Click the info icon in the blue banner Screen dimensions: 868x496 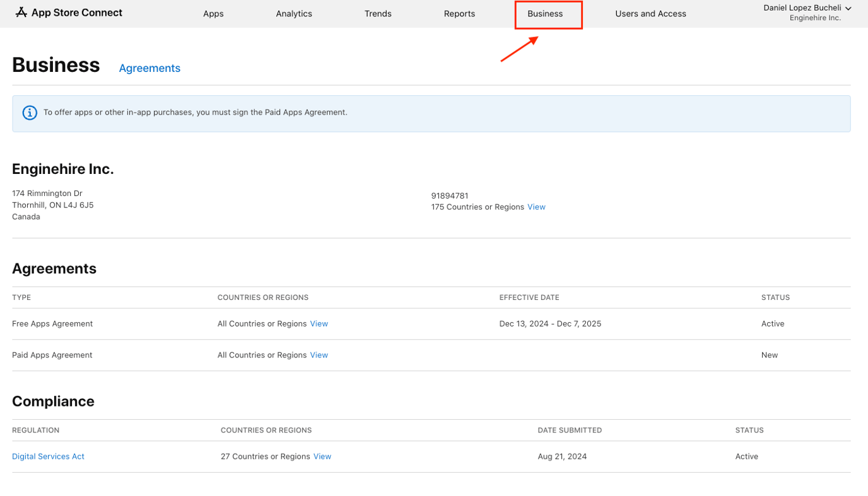tap(30, 113)
